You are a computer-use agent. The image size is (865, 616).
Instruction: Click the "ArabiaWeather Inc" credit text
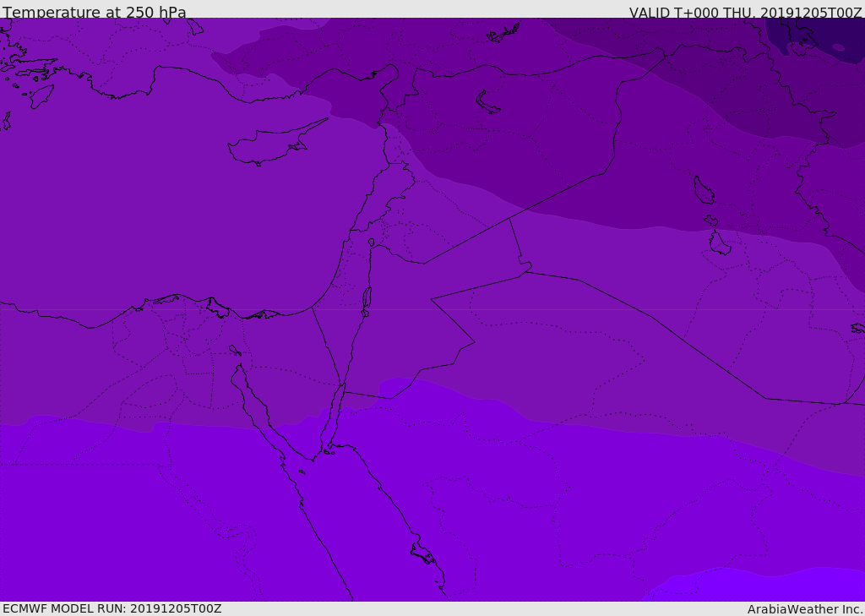(x=805, y=609)
